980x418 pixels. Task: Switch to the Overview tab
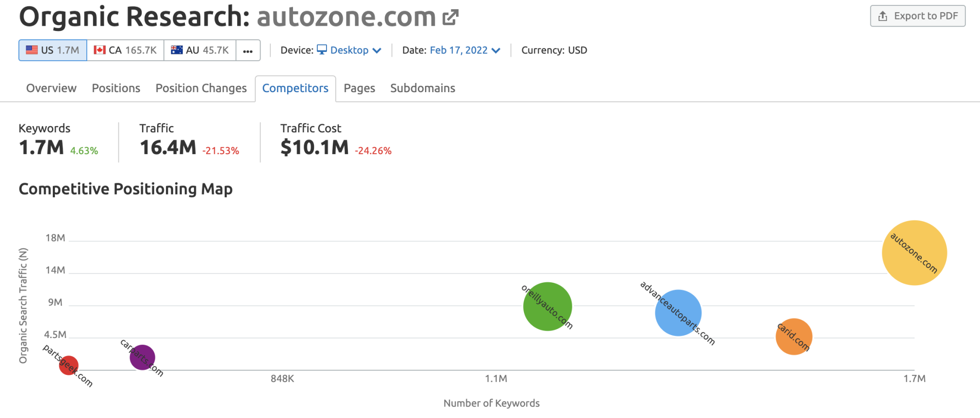(x=51, y=88)
